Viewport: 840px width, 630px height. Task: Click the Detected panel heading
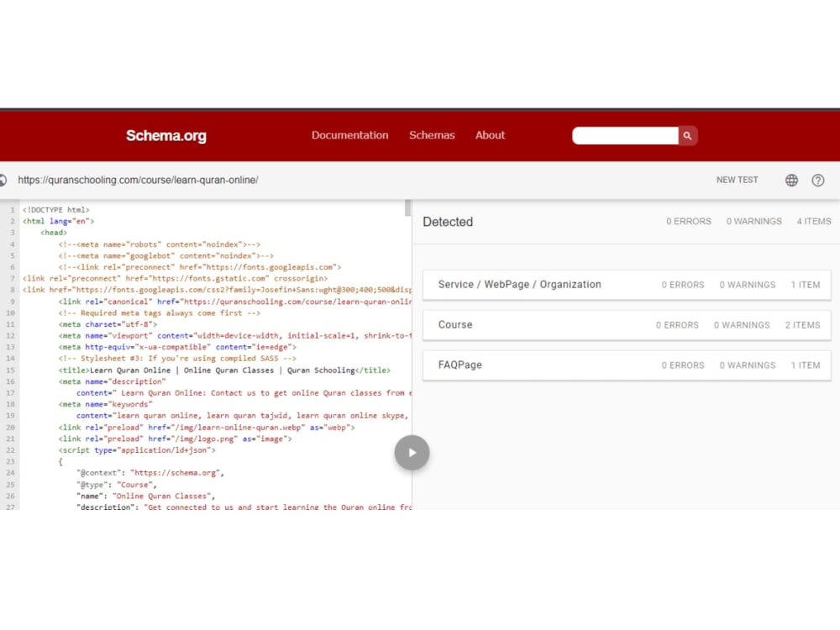448,222
